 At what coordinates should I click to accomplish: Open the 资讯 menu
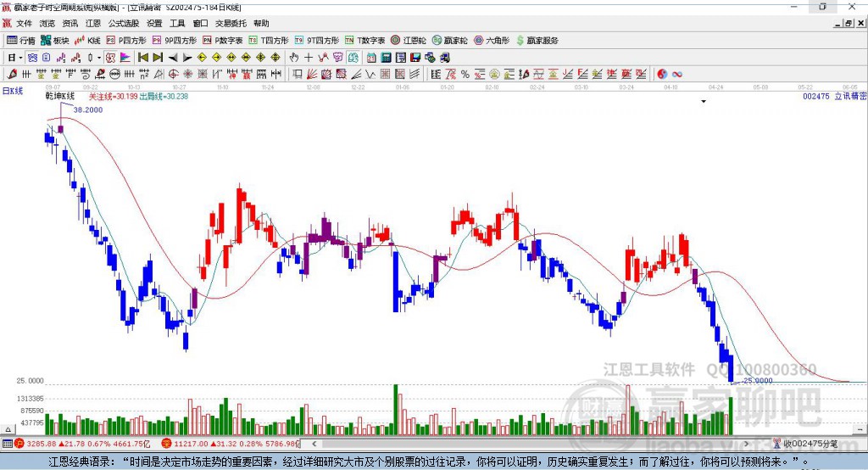(70, 23)
